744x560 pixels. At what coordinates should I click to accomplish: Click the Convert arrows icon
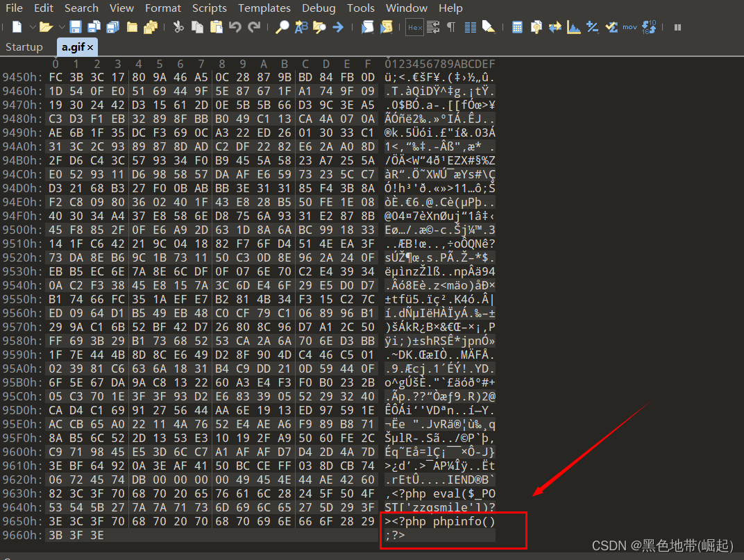[555, 27]
